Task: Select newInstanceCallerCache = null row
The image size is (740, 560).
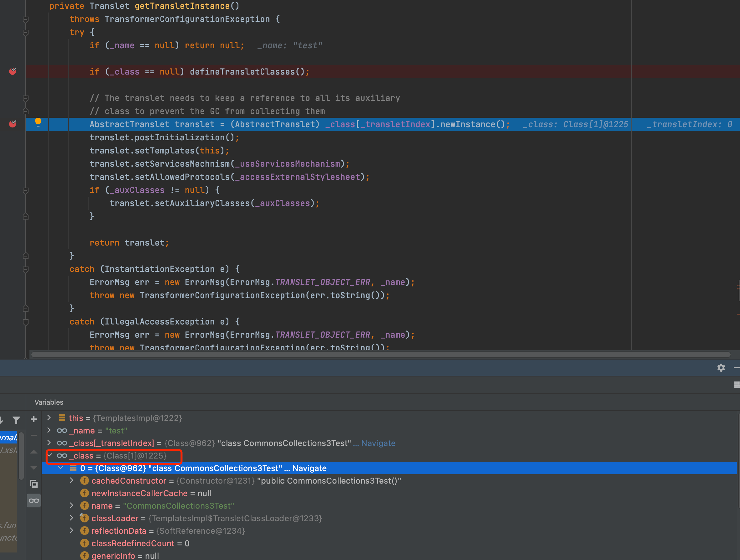Action: click(x=389, y=493)
